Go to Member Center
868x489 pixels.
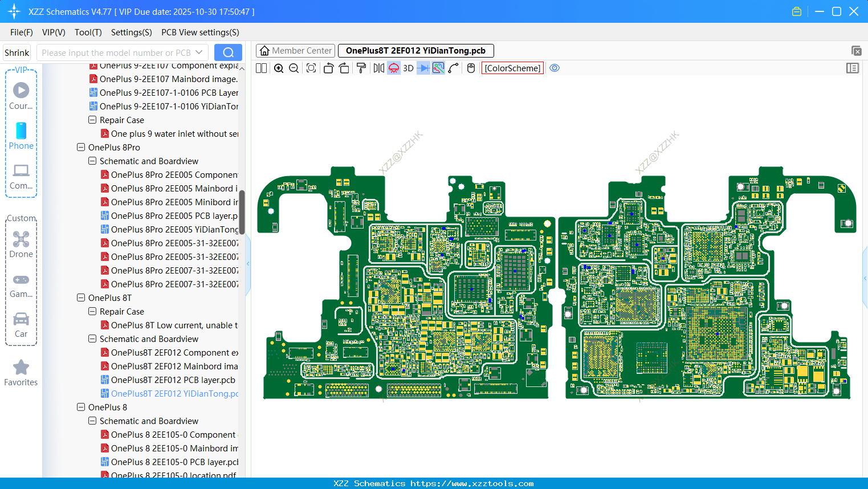tap(296, 51)
